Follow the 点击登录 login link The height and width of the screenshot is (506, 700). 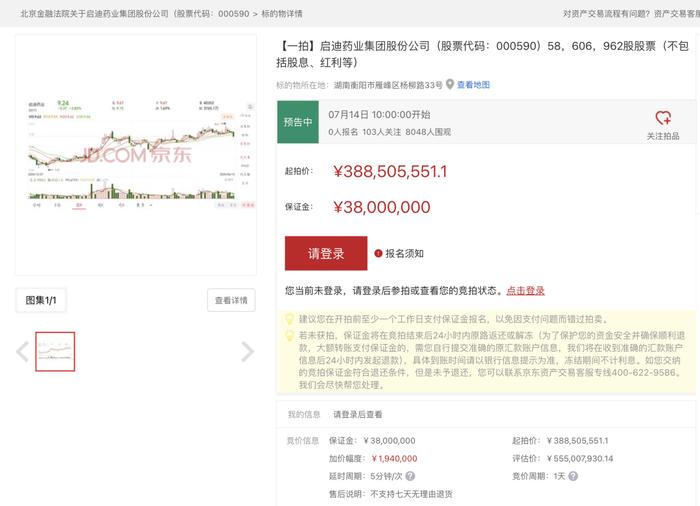pos(525,291)
